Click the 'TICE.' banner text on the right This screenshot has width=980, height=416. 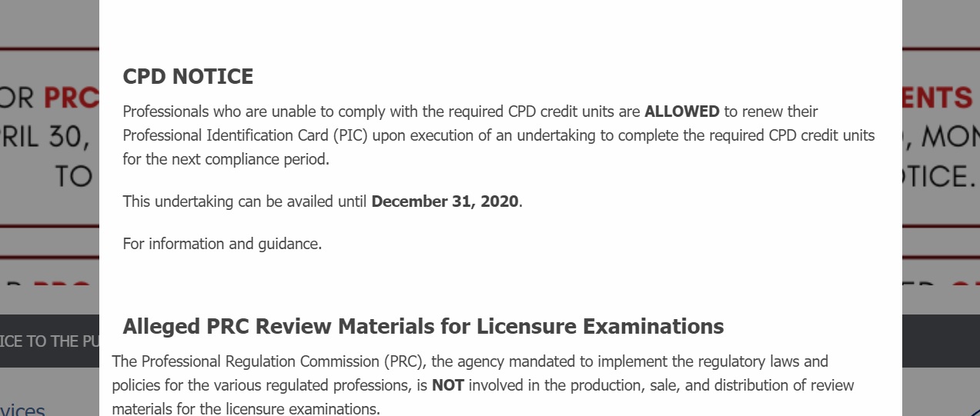[x=939, y=177]
